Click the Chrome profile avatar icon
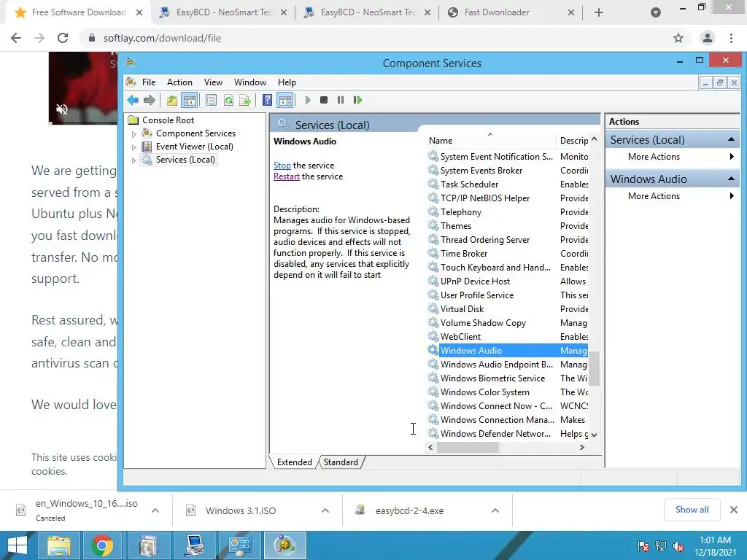 coord(708,38)
